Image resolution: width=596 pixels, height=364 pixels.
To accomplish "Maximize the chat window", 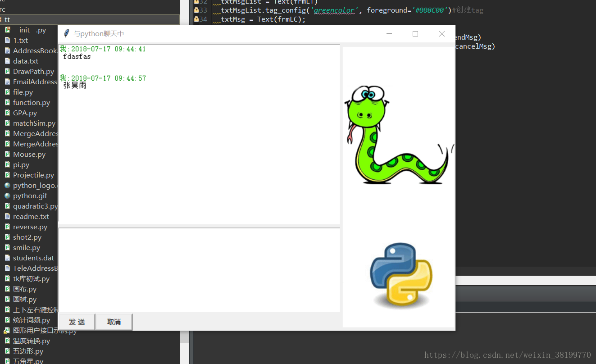I will [x=415, y=34].
